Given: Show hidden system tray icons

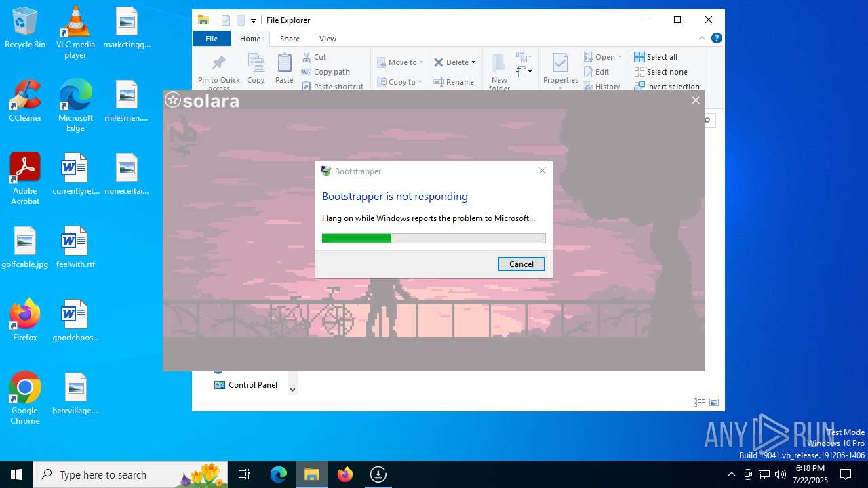Looking at the screenshot, I should click(x=731, y=474).
